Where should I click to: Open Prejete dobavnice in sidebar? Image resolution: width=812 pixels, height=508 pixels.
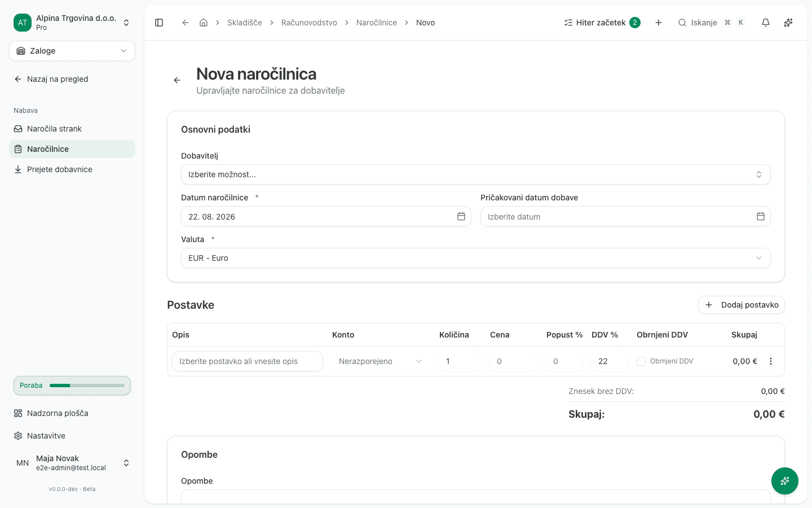pyautogui.click(x=72, y=169)
